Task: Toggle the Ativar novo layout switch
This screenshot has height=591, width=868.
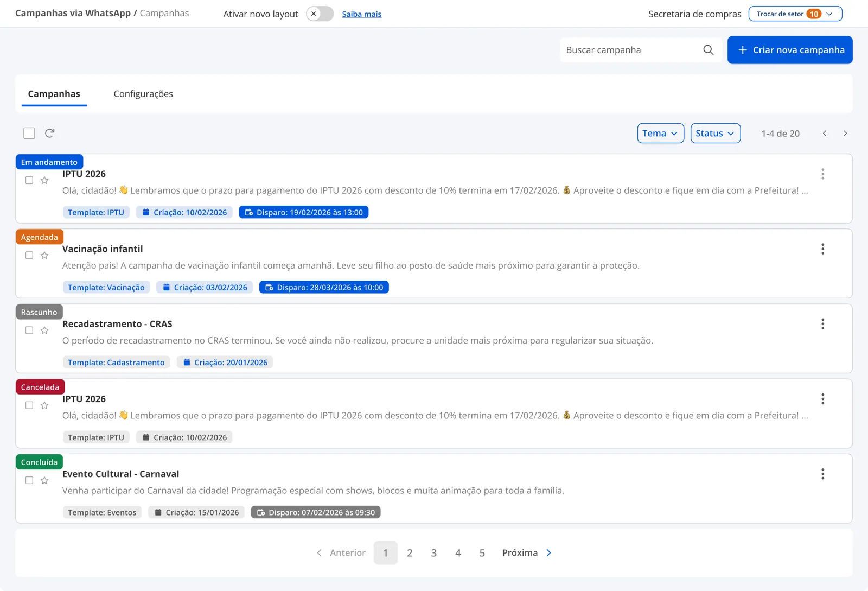Action: click(320, 14)
